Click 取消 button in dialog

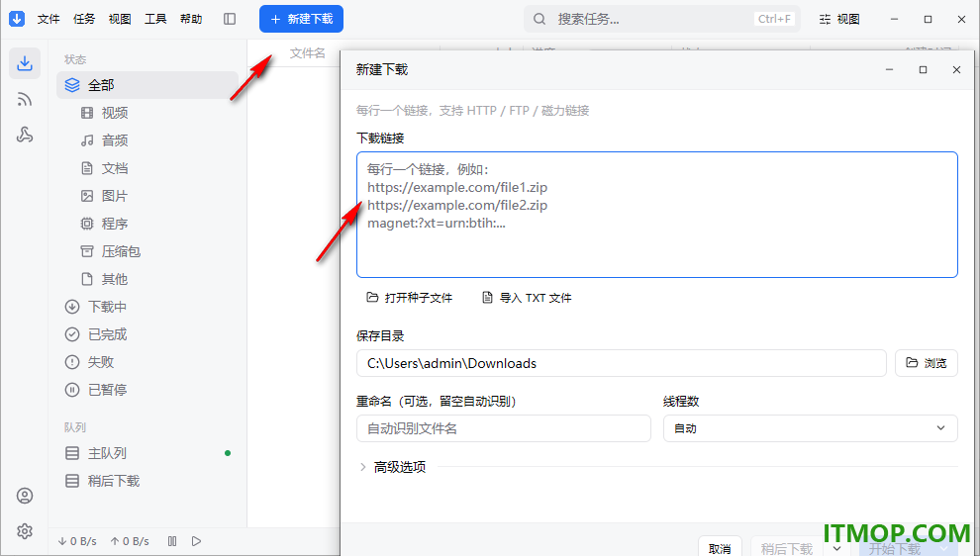point(720,547)
